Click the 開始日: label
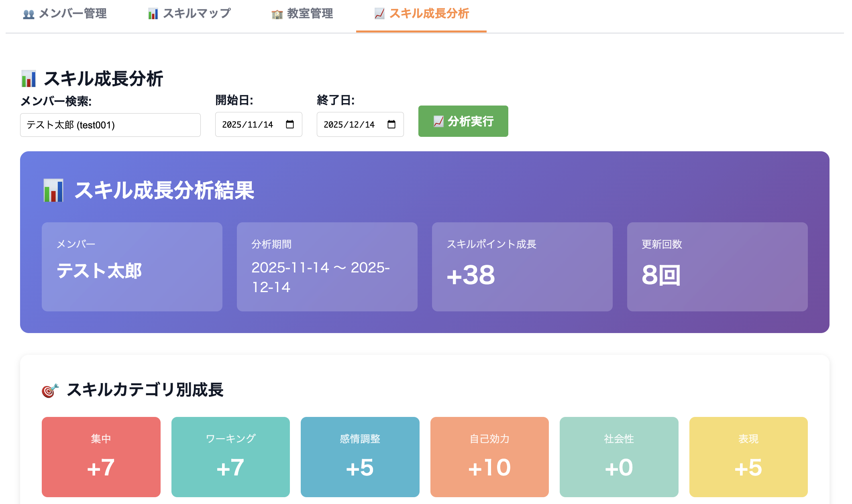This screenshot has height=504, width=852. click(x=234, y=100)
